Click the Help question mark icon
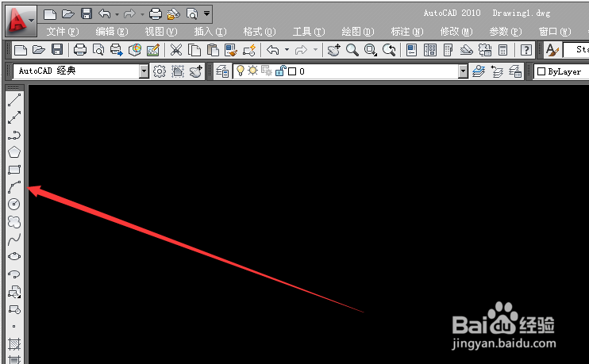 525,50
